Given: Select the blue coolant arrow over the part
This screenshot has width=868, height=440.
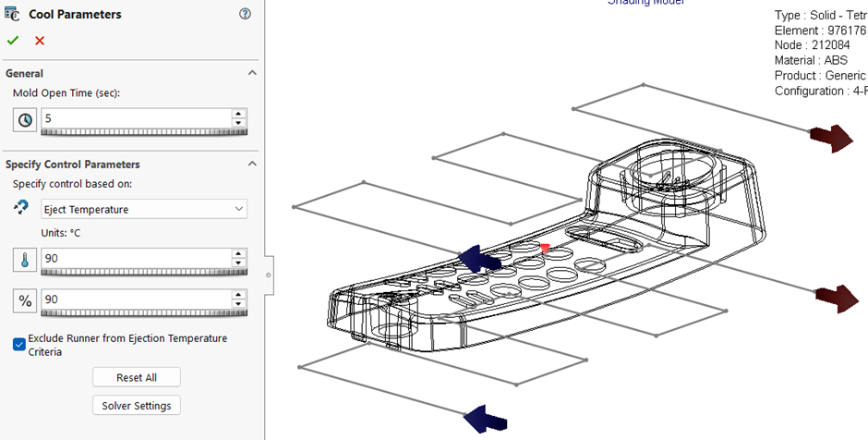Looking at the screenshot, I should pos(479,258).
